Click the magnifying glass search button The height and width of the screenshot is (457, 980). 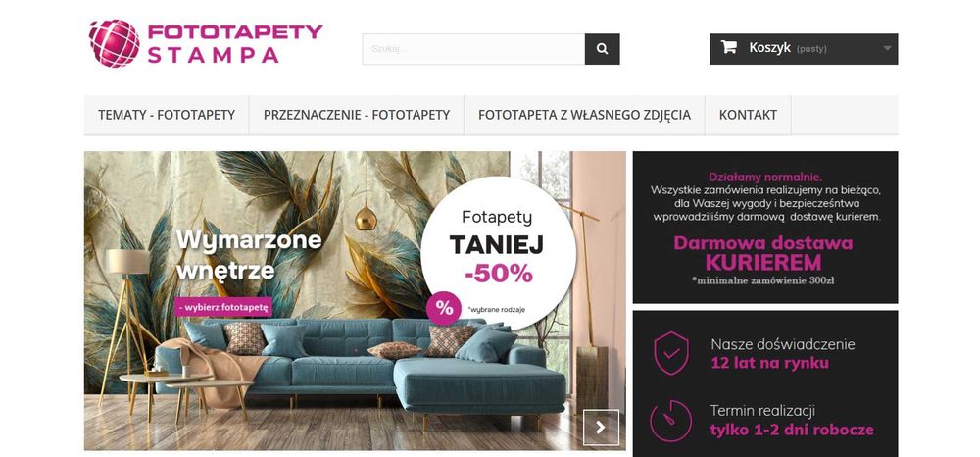(x=602, y=49)
